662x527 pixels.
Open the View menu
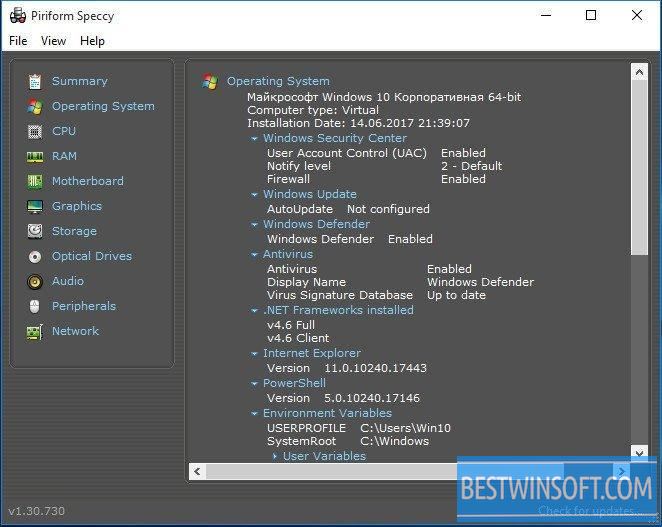[x=53, y=41]
